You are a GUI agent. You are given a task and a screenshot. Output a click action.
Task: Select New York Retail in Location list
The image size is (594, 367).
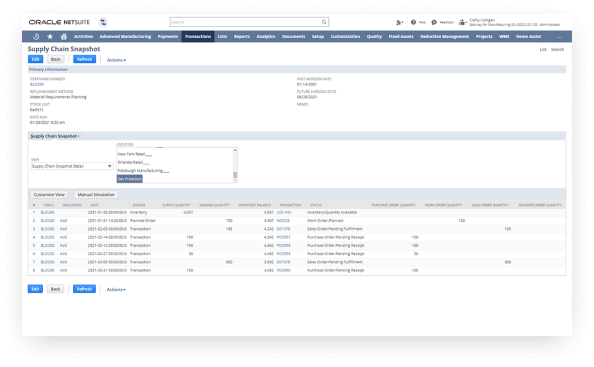pyautogui.click(x=134, y=154)
